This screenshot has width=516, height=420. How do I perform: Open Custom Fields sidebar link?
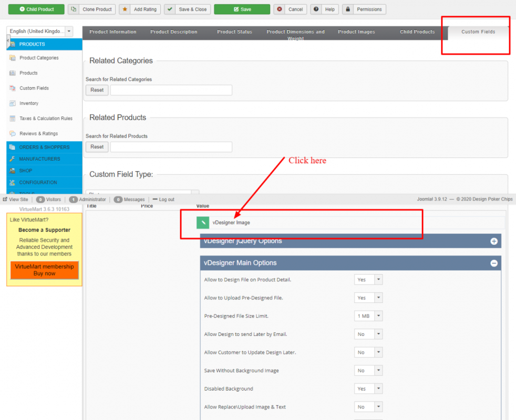34,88
